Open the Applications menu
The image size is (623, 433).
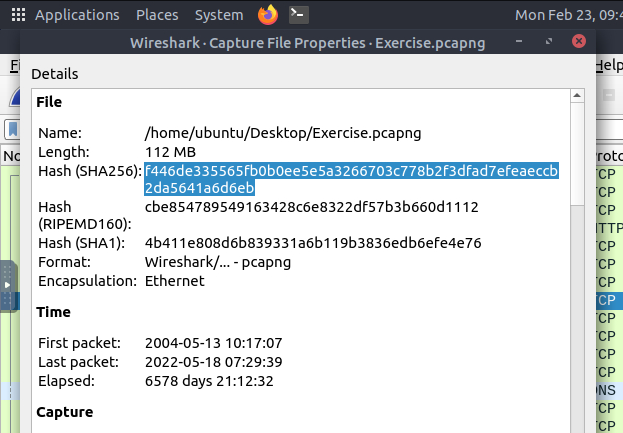pyautogui.click(x=77, y=15)
